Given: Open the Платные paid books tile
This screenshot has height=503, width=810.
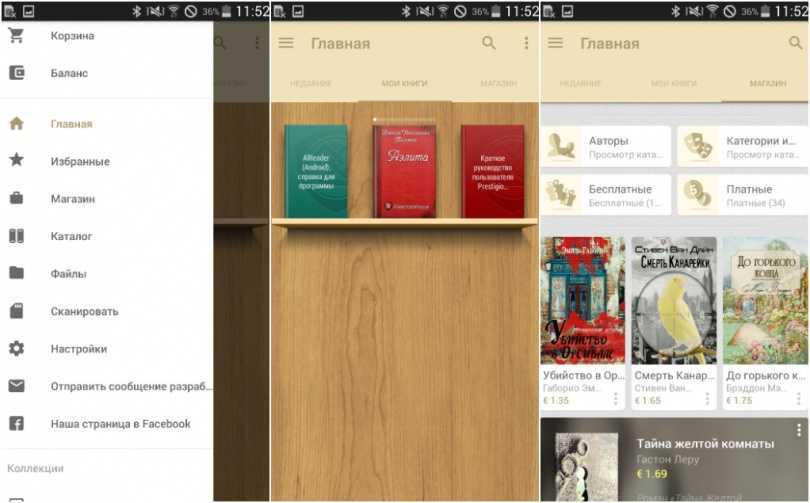Looking at the screenshot, I should (741, 195).
